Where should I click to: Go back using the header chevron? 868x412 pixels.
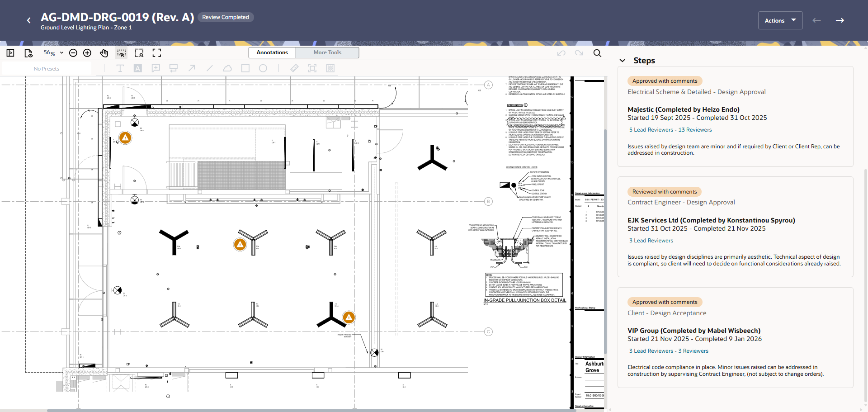[x=29, y=20]
